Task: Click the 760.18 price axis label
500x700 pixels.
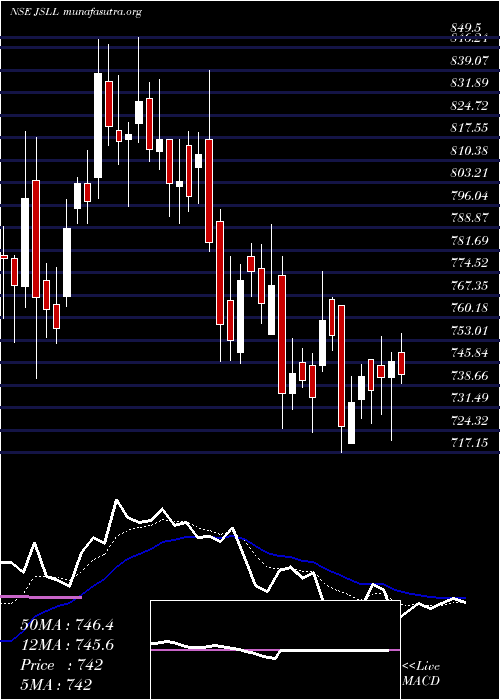Action: 469,308
